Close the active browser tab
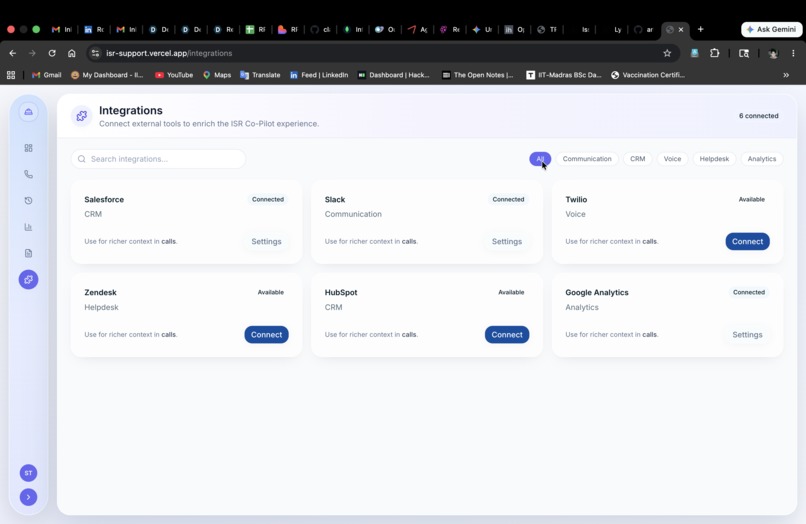The height and width of the screenshot is (524, 806). pos(681,30)
